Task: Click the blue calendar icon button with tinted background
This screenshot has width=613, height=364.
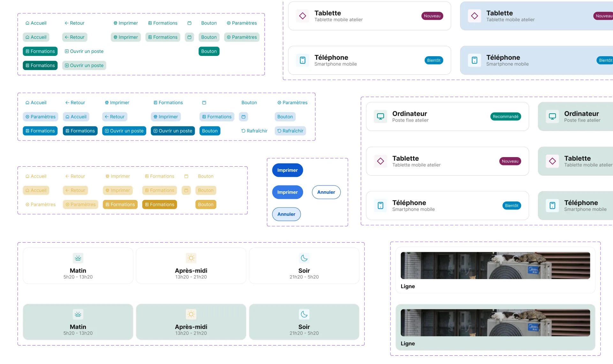Action: pyautogui.click(x=244, y=117)
